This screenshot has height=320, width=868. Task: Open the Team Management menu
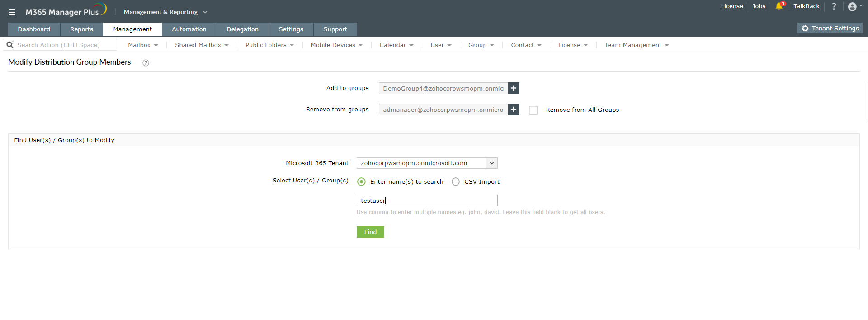[x=637, y=45]
